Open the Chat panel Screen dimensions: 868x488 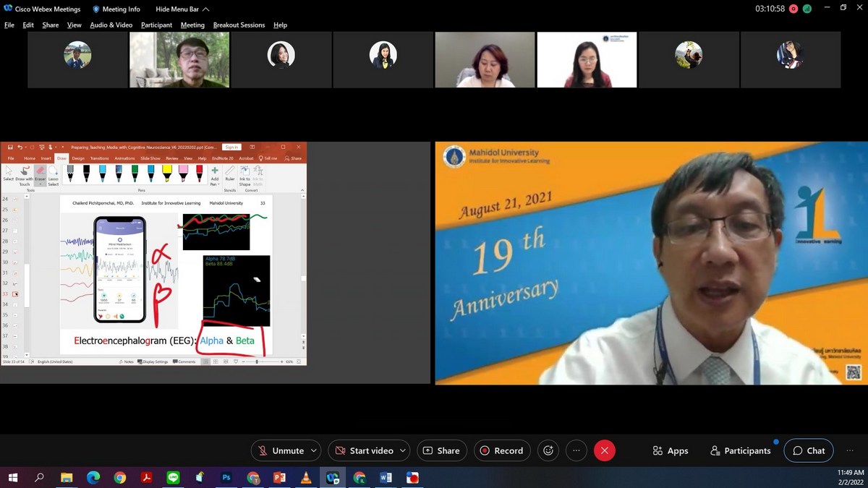808,450
